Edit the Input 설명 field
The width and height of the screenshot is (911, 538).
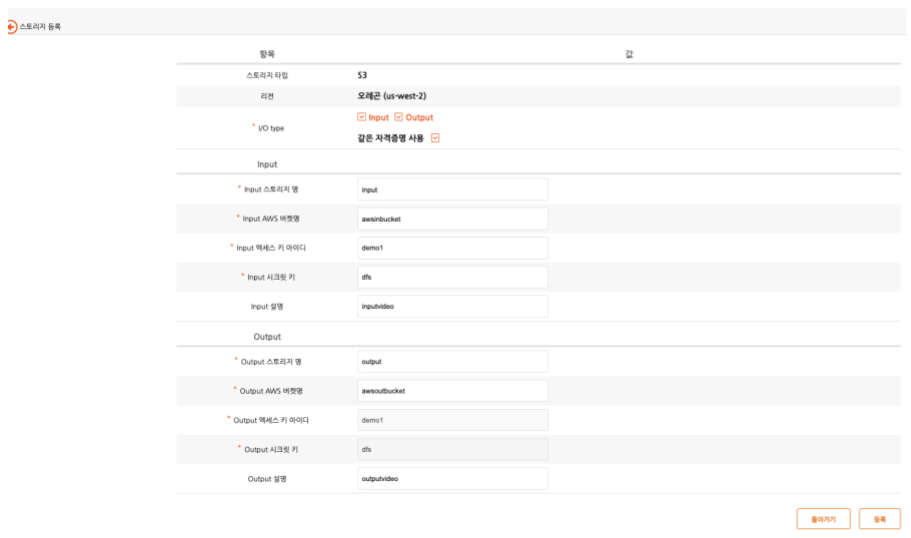point(452,306)
